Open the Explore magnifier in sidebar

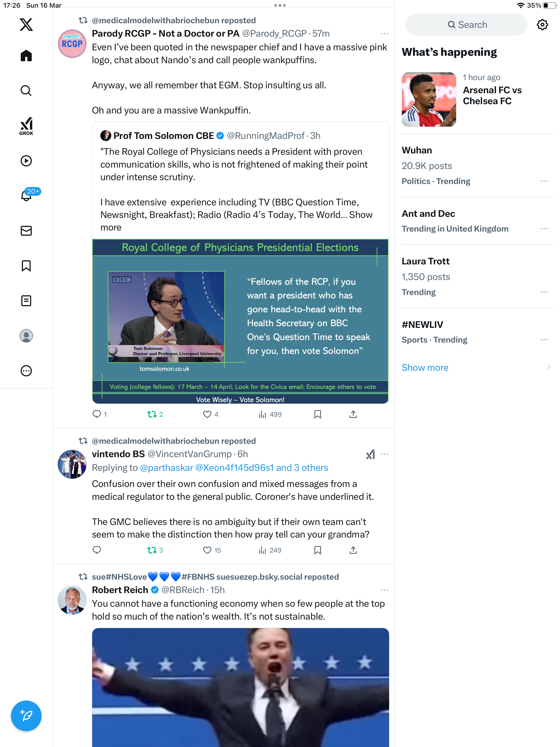coord(26,91)
